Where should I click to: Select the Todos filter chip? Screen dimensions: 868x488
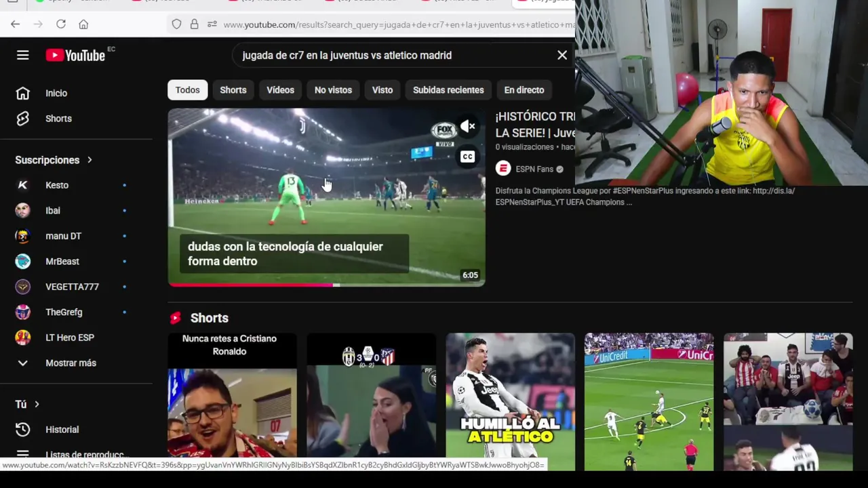[187, 90]
